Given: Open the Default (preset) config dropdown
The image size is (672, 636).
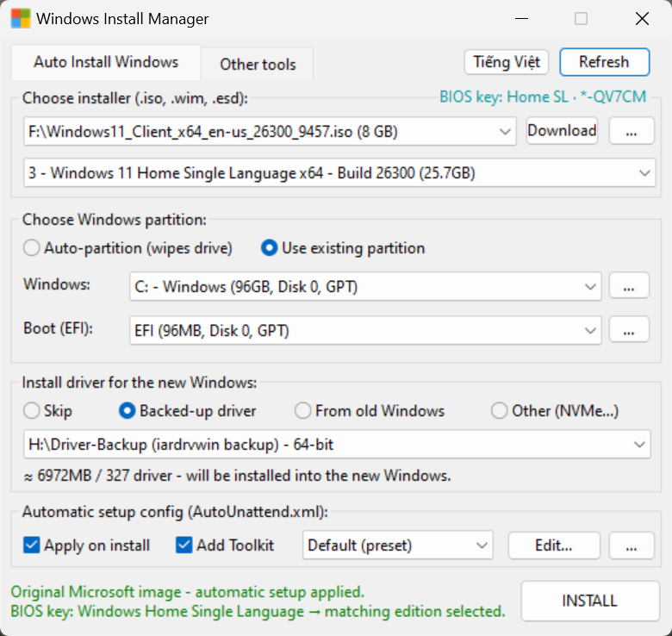Looking at the screenshot, I should point(398,546).
